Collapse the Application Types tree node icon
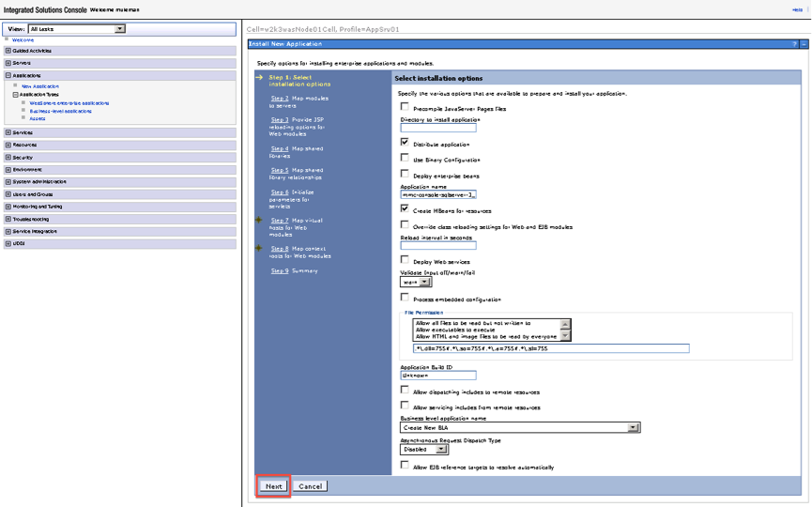The width and height of the screenshot is (812, 507). pos(15,94)
